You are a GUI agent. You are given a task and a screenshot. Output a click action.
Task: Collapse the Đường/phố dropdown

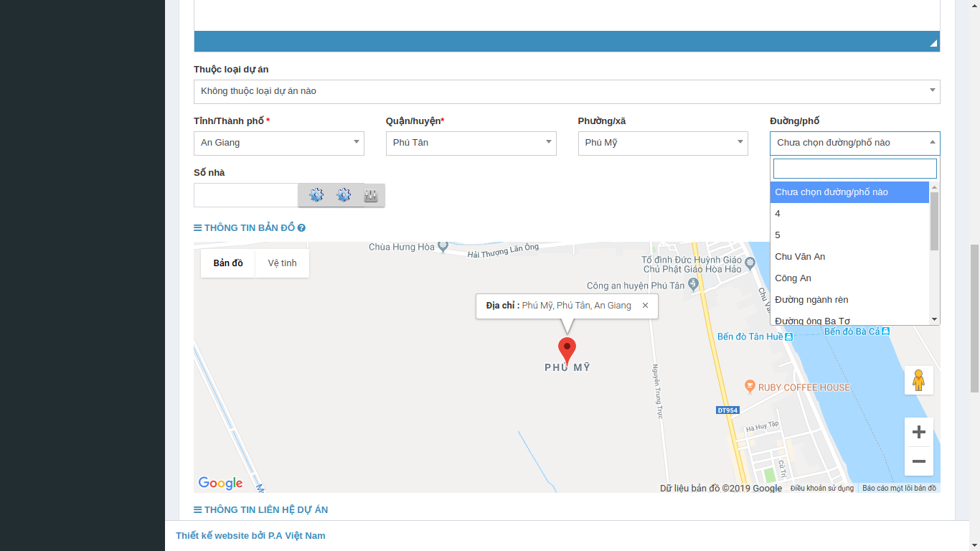[855, 143]
